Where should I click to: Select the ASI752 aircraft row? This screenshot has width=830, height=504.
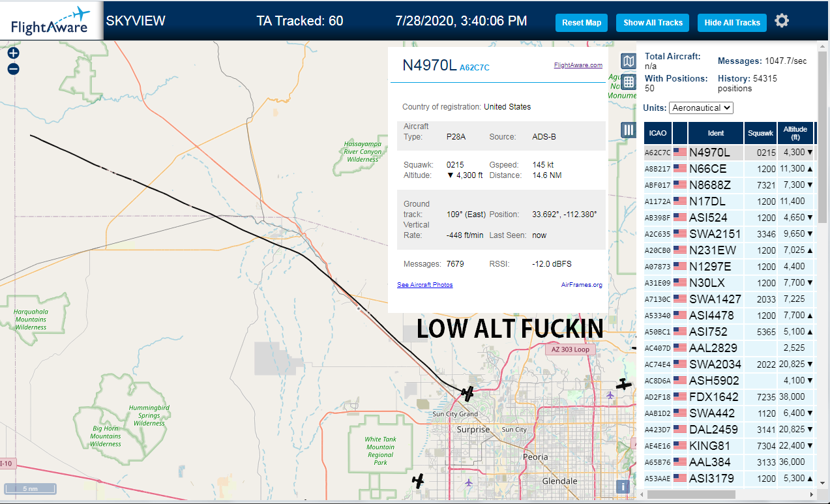tap(730, 331)
